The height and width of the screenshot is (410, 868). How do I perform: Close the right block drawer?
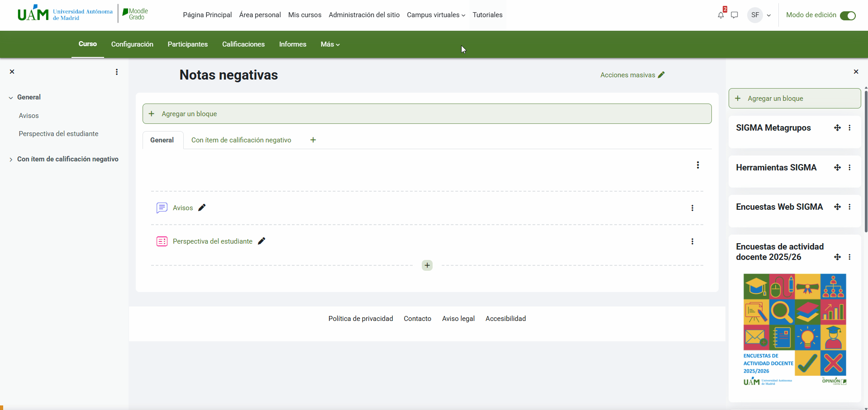pyautogui.click(x=856, y=72)
